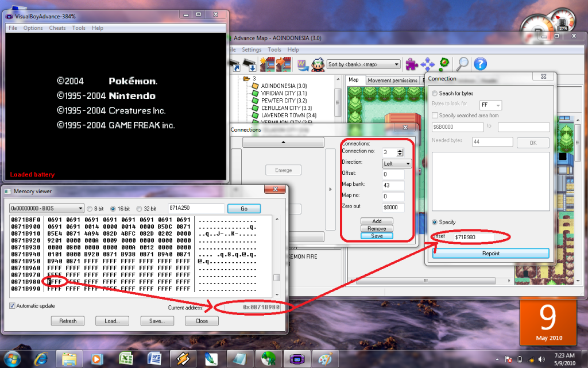Open the blue question mark help icon
Viewport: 588px width, 368px height.
click(x=481, y=64)
